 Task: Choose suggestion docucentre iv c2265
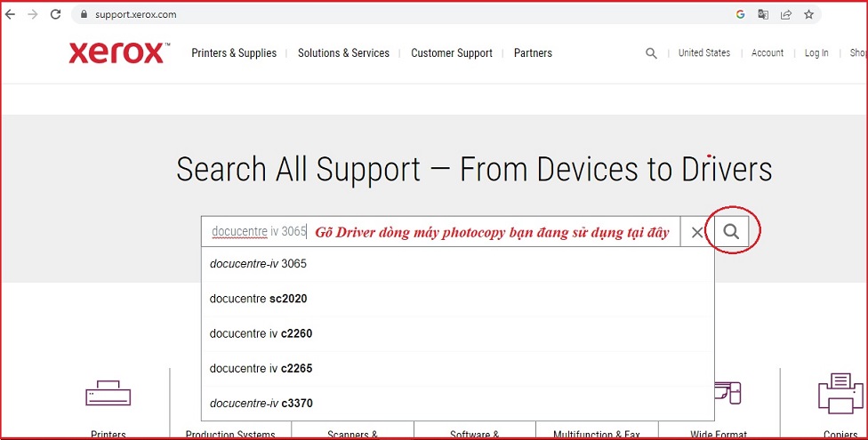point(457,369)
